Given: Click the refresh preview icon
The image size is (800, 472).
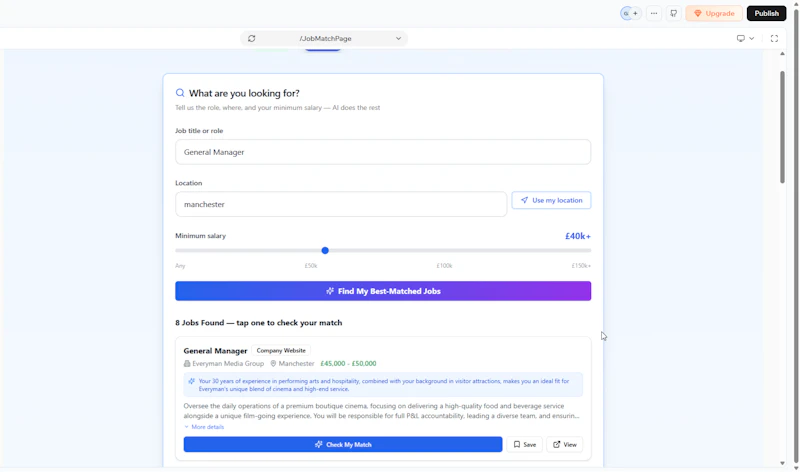Looking at the screenshot, I should click(x=252, y=38).
